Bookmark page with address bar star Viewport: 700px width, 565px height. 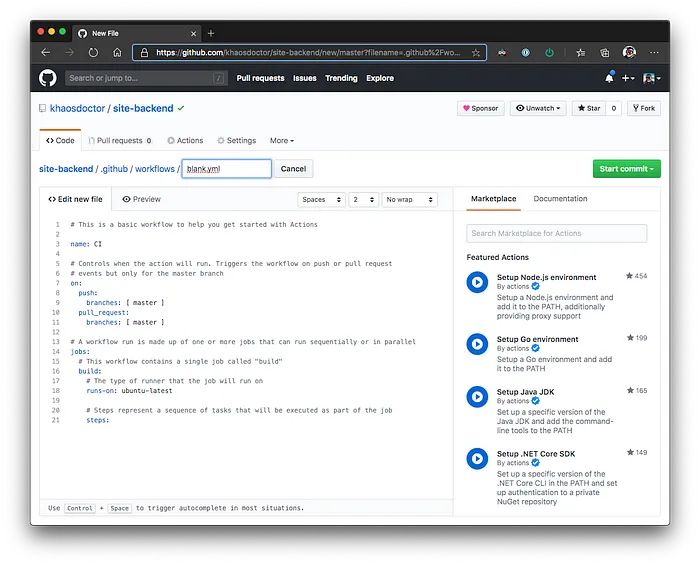point(475,53)
